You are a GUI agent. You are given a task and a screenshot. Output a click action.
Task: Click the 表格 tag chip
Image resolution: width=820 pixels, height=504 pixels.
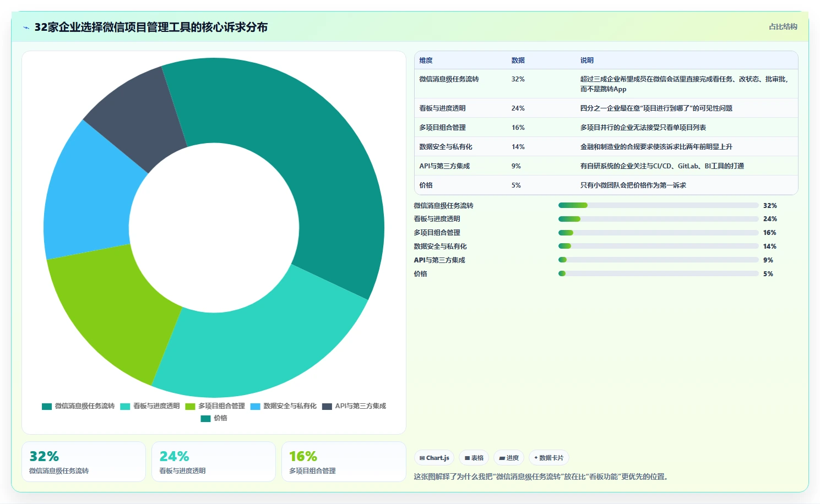coord(474,458)
